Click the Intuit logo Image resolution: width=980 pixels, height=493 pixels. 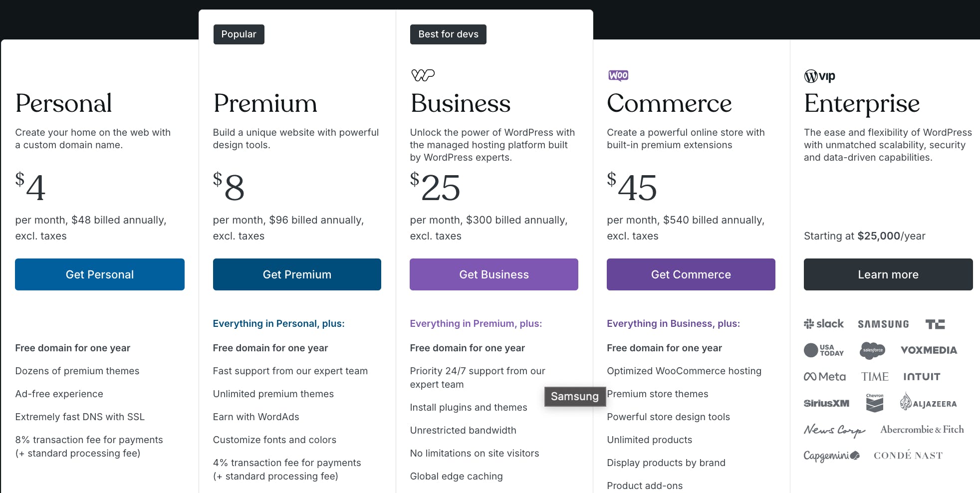(922, 377)
